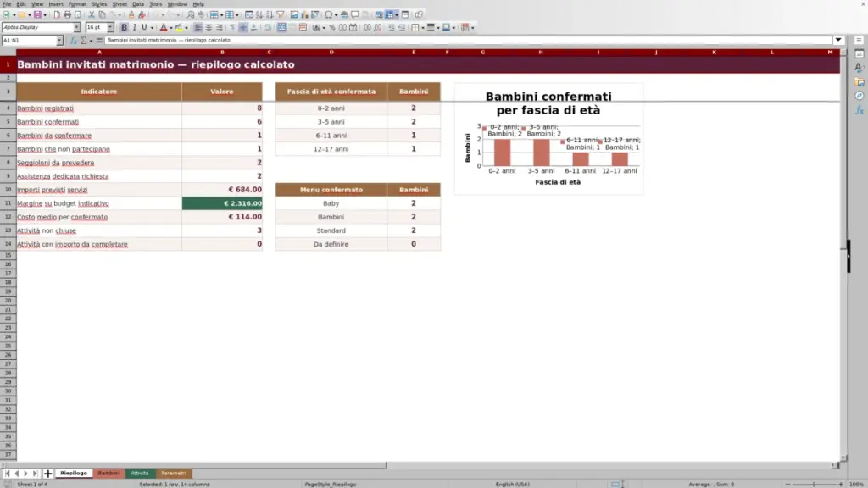Click the add new sheet button
868x488 pixels.
(47, 473)
